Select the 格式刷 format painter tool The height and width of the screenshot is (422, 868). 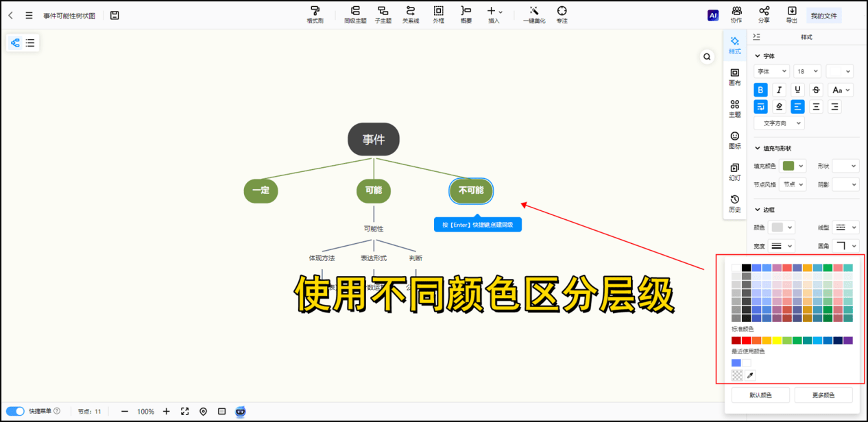coord(315,14)
